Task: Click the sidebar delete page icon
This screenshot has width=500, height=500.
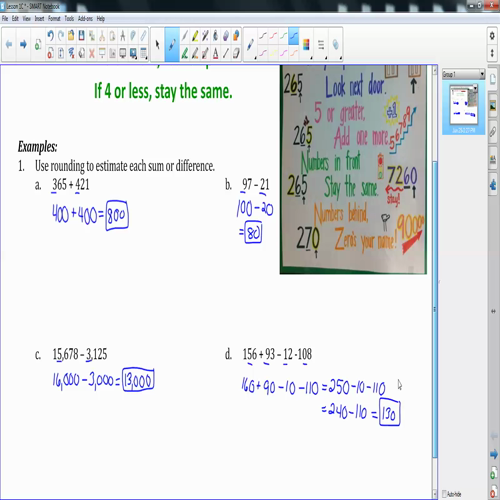Action: tap(494, 492)
